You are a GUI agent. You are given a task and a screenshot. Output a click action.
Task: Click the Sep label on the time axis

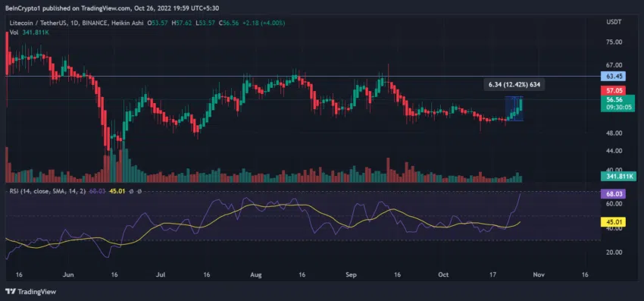[351, 274]
